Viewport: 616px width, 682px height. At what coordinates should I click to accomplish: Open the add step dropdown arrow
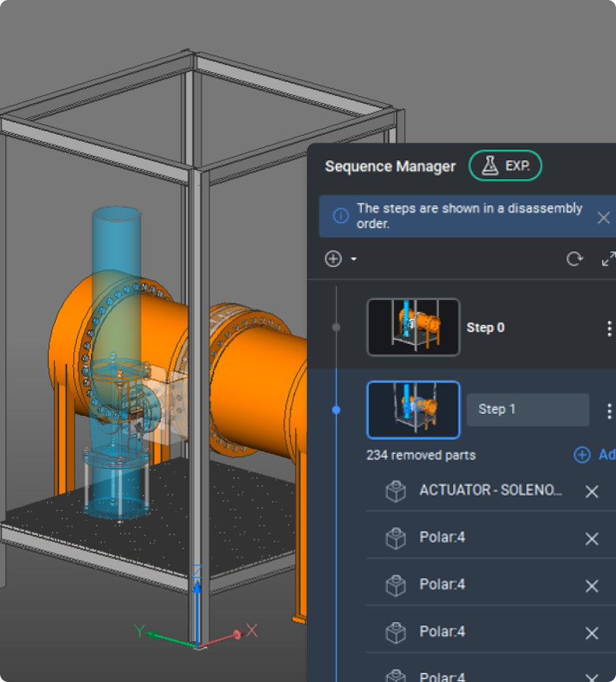tap(354, 259)
